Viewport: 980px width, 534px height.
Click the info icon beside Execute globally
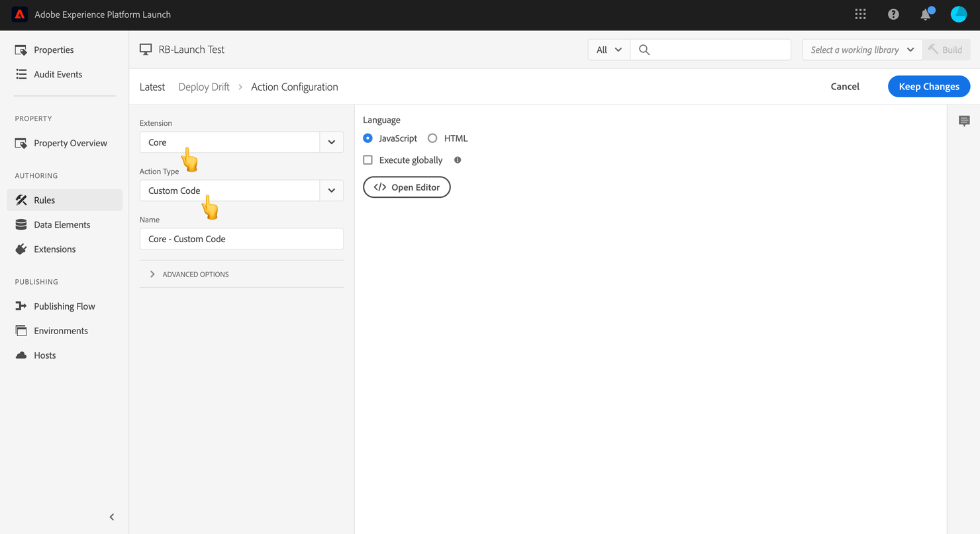coord(458,160)
